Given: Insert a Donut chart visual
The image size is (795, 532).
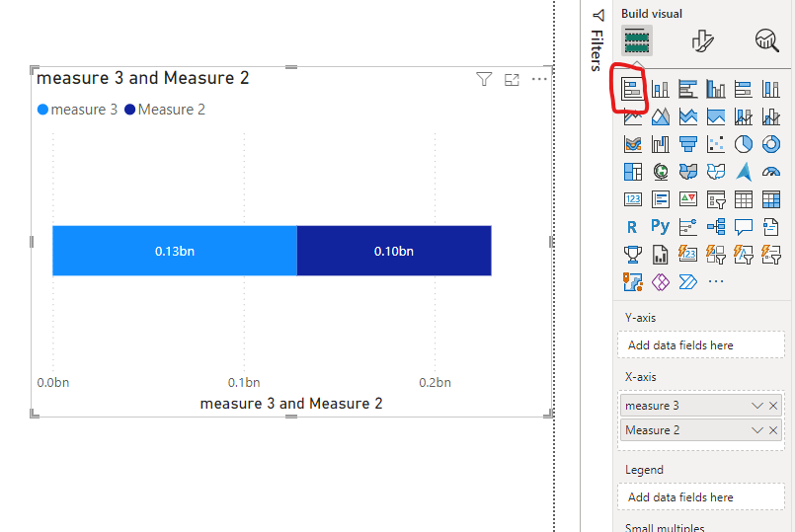Looking at the screenshot, I should pyautogui.click(x=771, y=144).
